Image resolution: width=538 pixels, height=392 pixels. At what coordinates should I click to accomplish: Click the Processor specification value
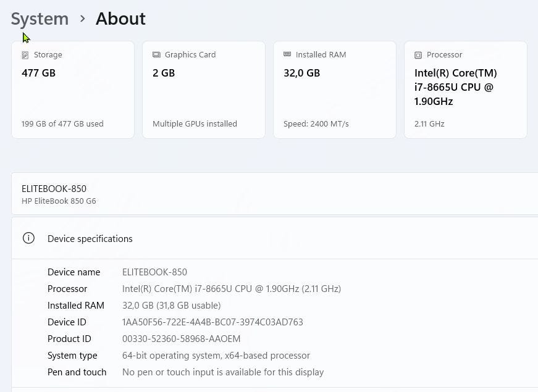(231, 289)
